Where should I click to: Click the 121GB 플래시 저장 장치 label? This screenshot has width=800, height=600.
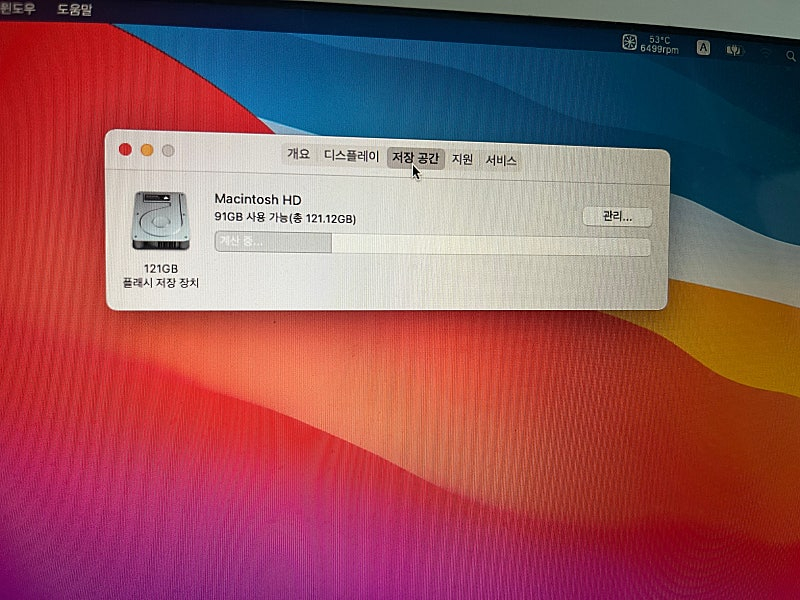point(160,276)
